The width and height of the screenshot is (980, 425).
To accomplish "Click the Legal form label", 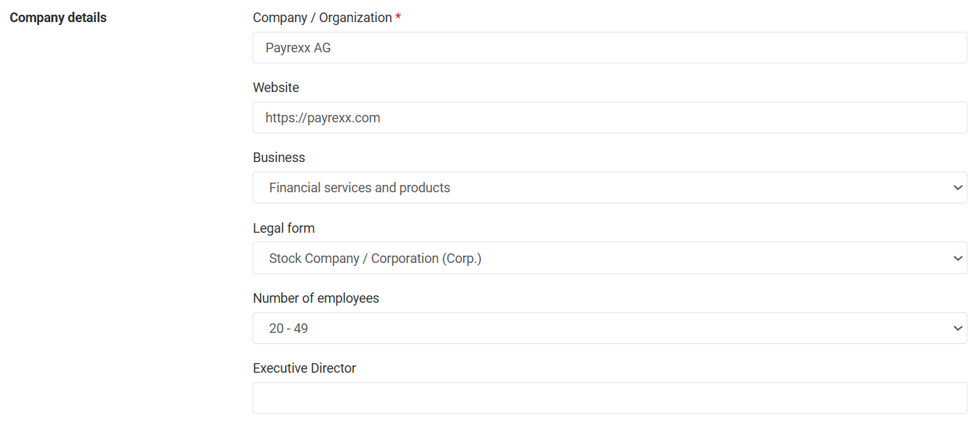I will (283, 228).
